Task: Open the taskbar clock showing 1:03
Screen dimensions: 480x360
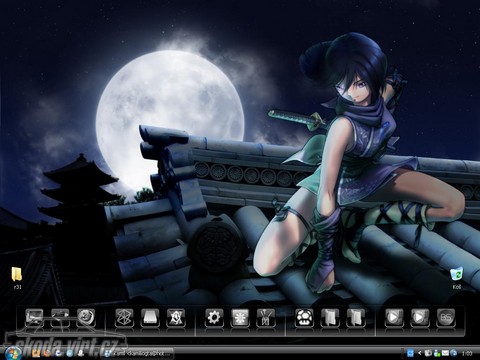Action: 467,353
